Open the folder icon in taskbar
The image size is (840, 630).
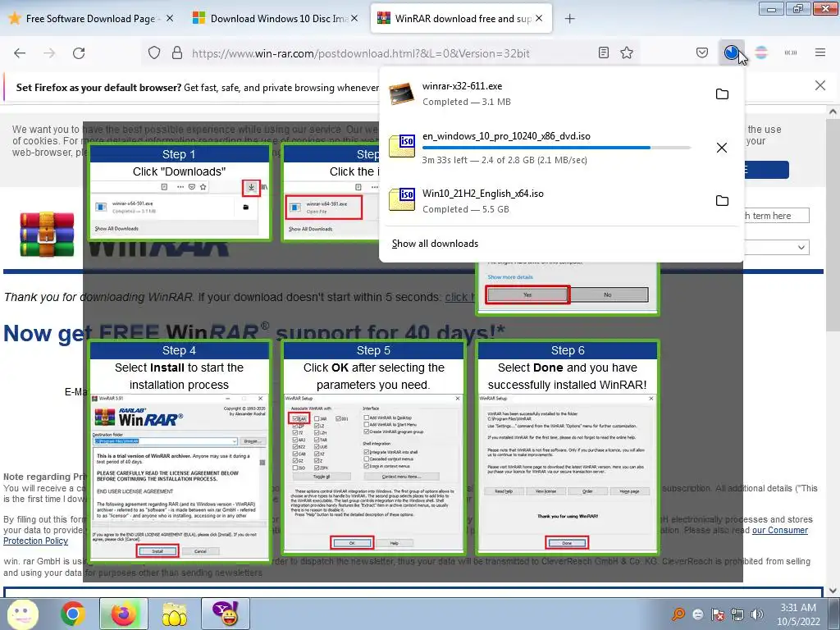175,614
